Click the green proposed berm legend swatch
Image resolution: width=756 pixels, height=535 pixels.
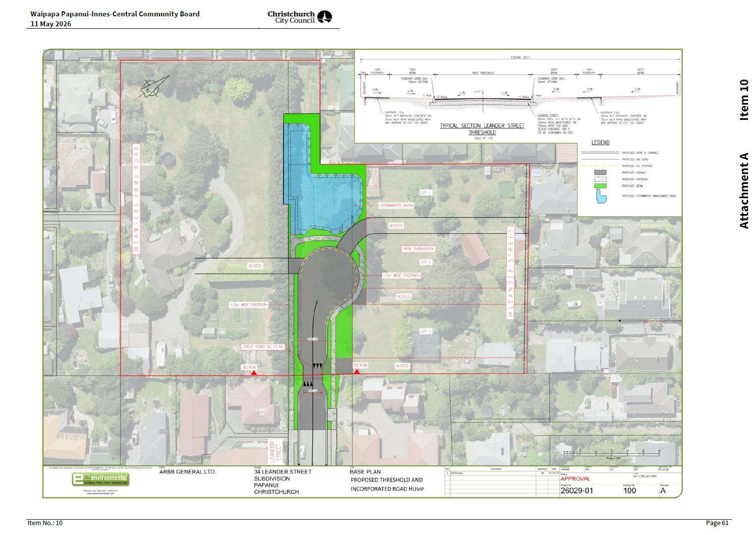[600, 186]
